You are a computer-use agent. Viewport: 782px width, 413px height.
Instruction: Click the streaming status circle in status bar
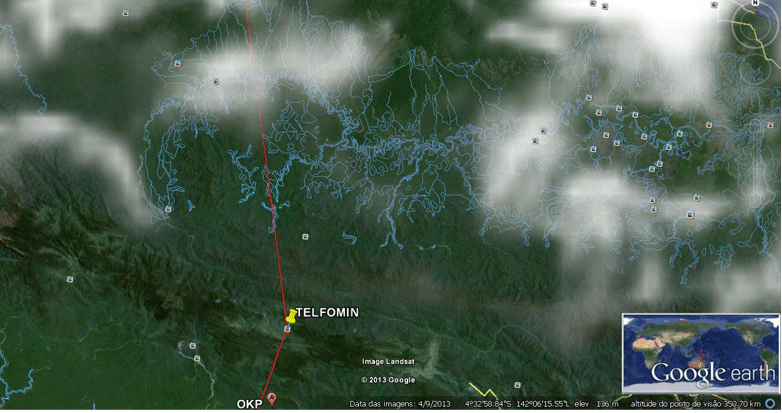click(x=771, y=403)
